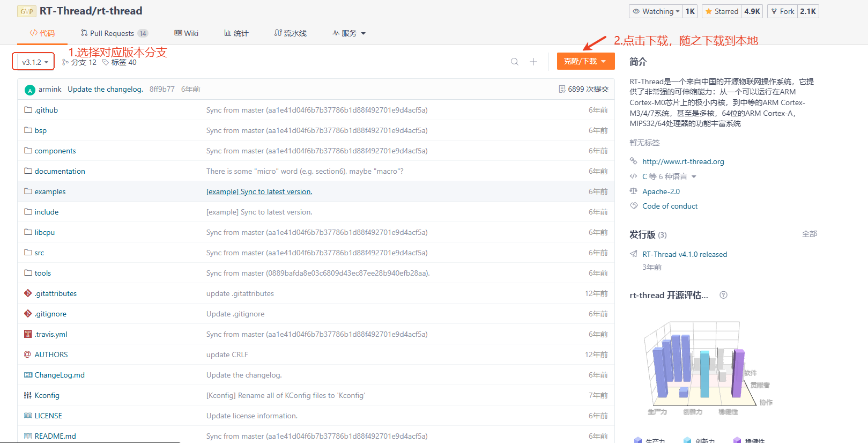
Task: Click the ChangeLog.md markdown icon
Action: pos(28,375)
